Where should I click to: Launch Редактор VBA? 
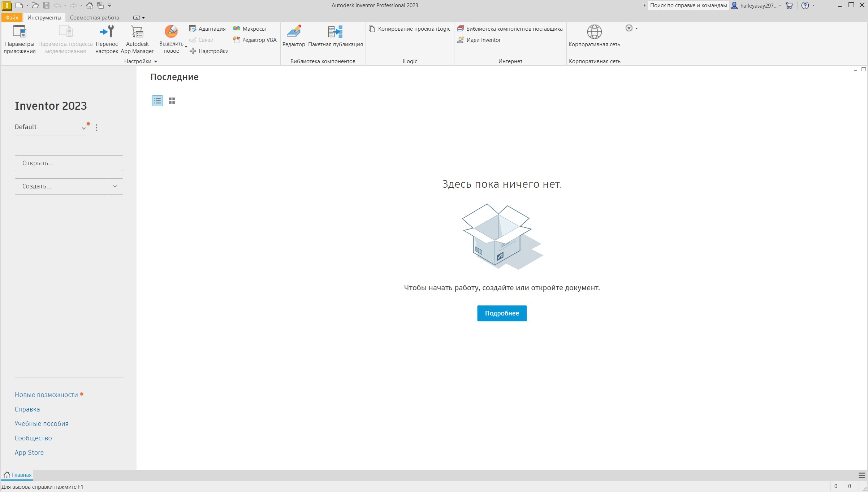point(255,40)
